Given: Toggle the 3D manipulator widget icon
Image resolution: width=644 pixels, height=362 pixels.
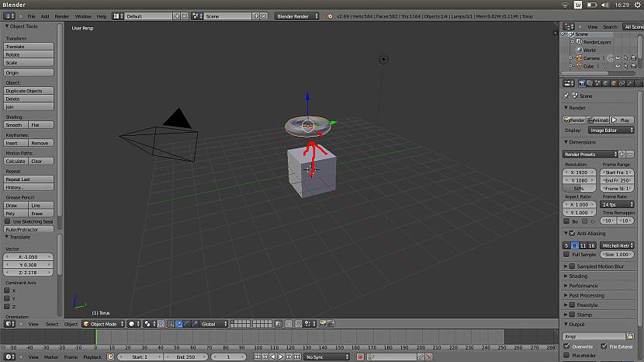Looking at the screenshot, I should (171, 324).
